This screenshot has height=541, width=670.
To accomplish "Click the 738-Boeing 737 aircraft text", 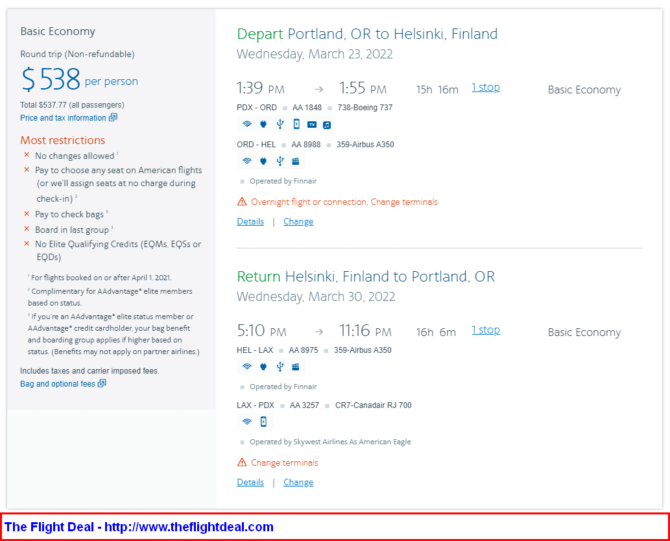I will point(365,108).
